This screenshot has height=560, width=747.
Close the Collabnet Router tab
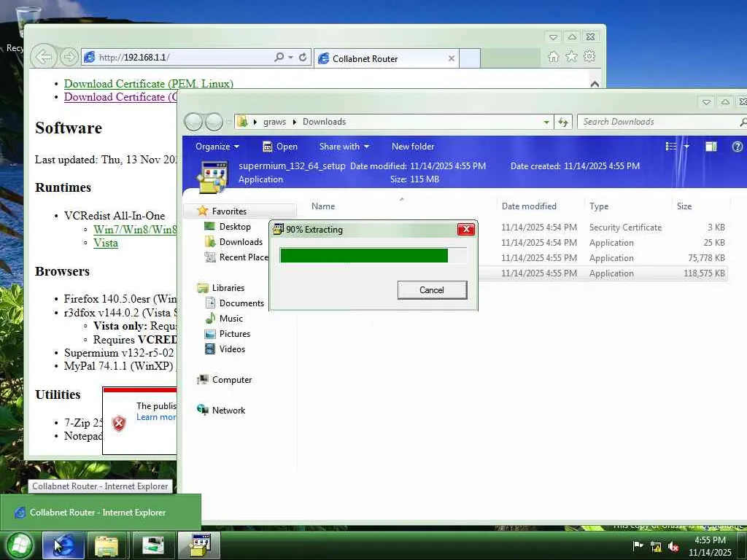pyautogui.click(x=451, y=58)
